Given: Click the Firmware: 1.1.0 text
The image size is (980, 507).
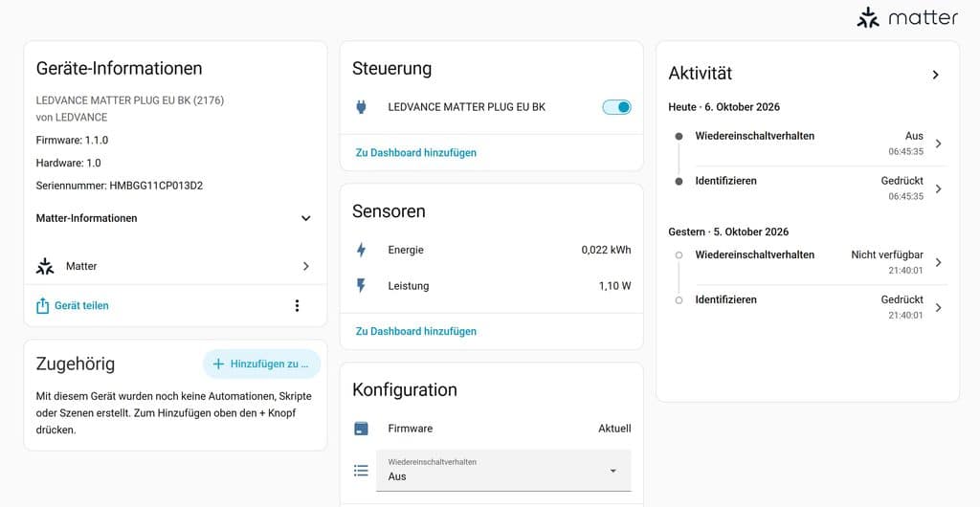Looking at the screenshot, I should coord(72,140).
